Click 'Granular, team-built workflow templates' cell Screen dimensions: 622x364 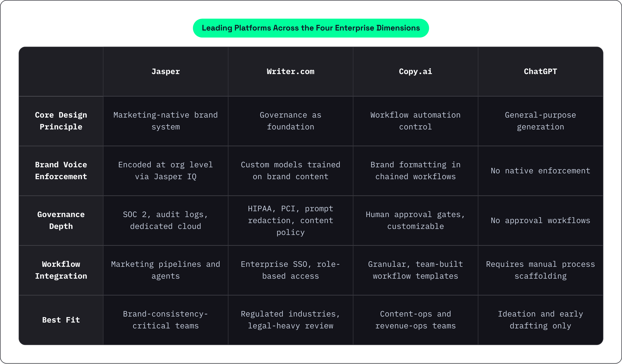(415, 270)
